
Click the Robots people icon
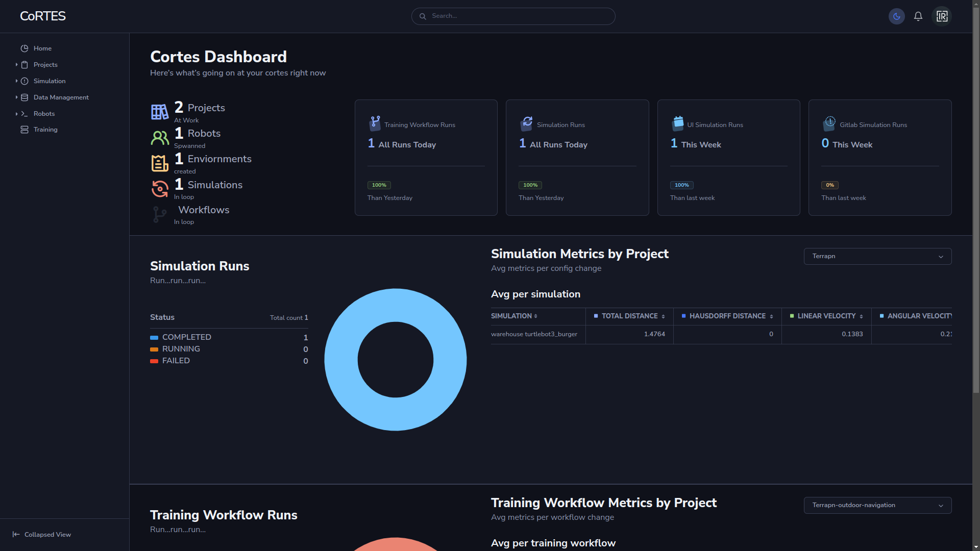[x=160, y=138]
